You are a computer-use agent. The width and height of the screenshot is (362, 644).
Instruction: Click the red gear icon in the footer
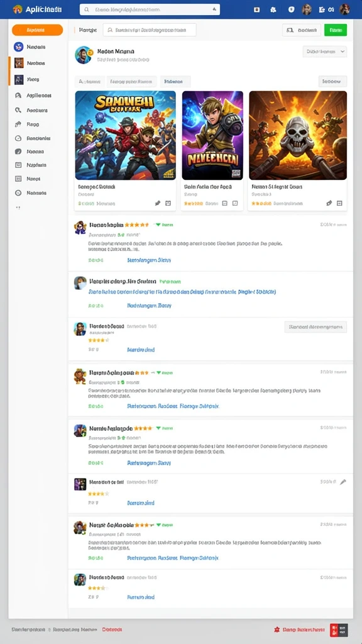tap(277, 629)
